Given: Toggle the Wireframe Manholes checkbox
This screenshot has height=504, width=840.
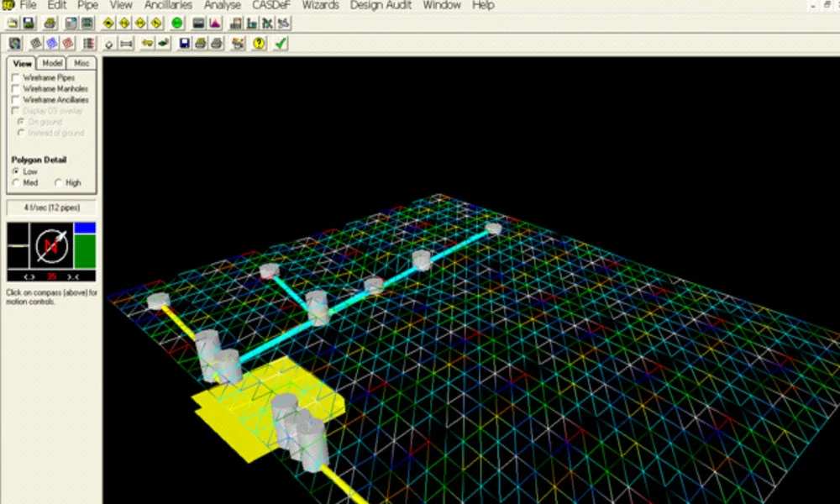Looking at the screenshot, I should [x=16, y=89].
